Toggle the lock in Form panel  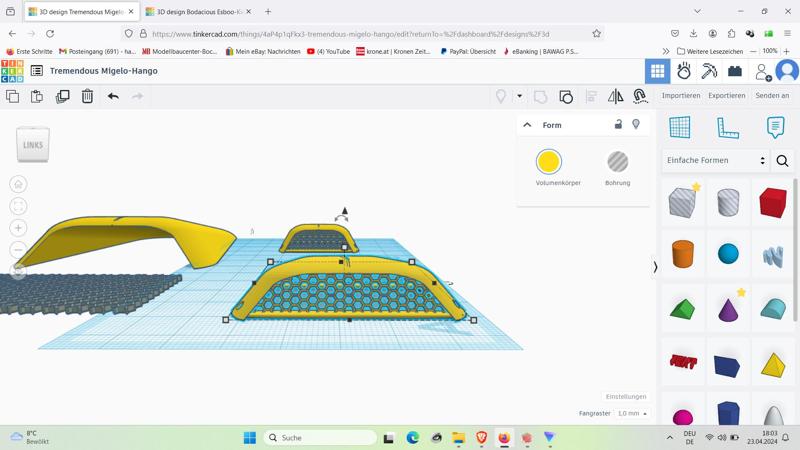point(618,125)
